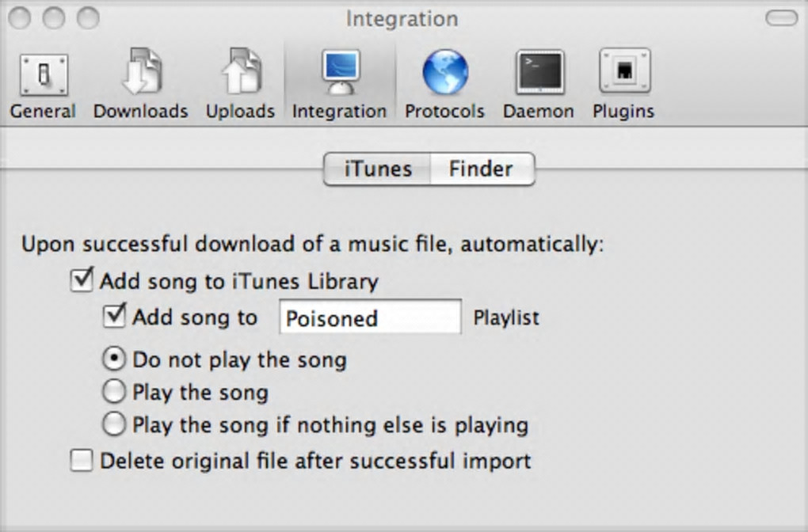Uncheck Add song to Playlist option
808x532 pixels.
114,316
